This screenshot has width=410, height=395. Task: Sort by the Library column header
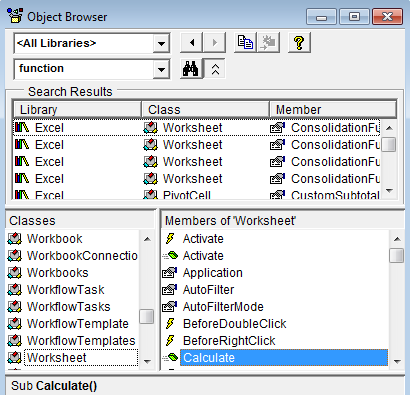pos(77,110)
